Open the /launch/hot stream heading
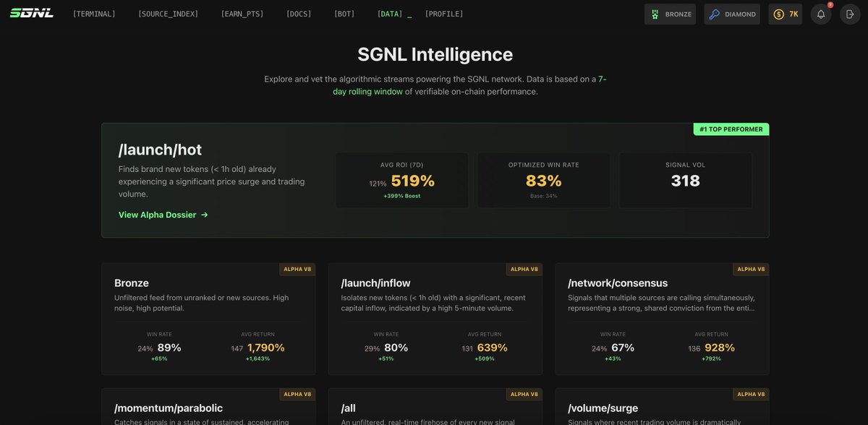Image resolution: width=868 pixels, height=425 pixels. point(160,150)
